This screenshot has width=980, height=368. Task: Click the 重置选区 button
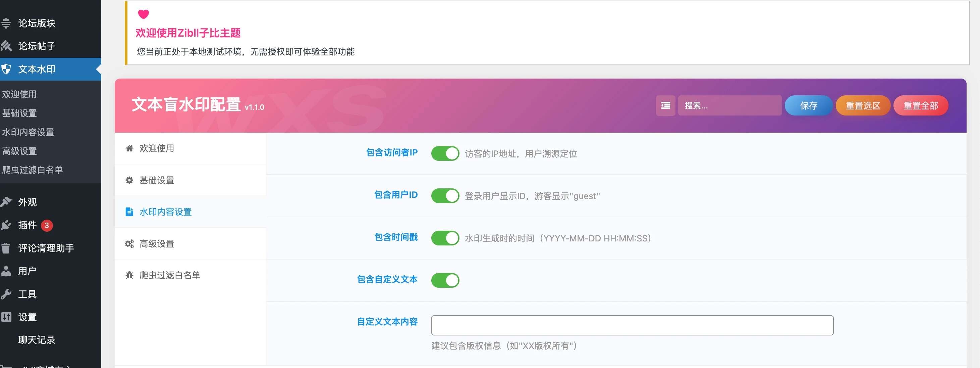(x=863, y=105)
